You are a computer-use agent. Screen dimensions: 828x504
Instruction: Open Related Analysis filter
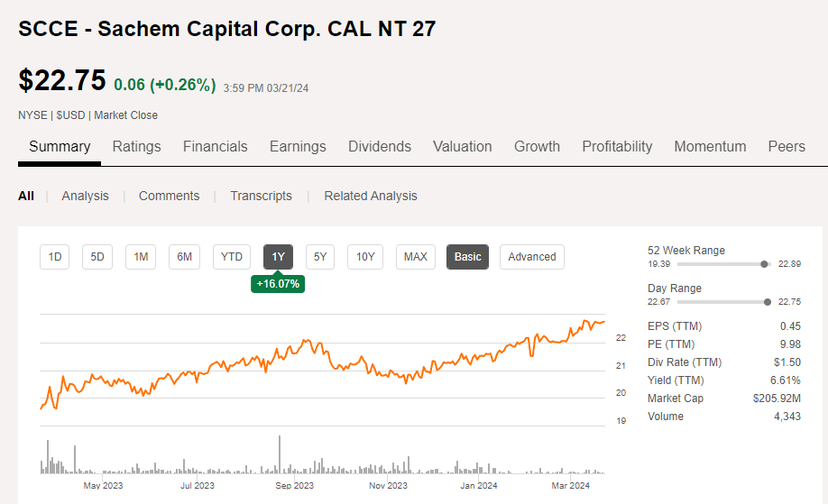371,196
